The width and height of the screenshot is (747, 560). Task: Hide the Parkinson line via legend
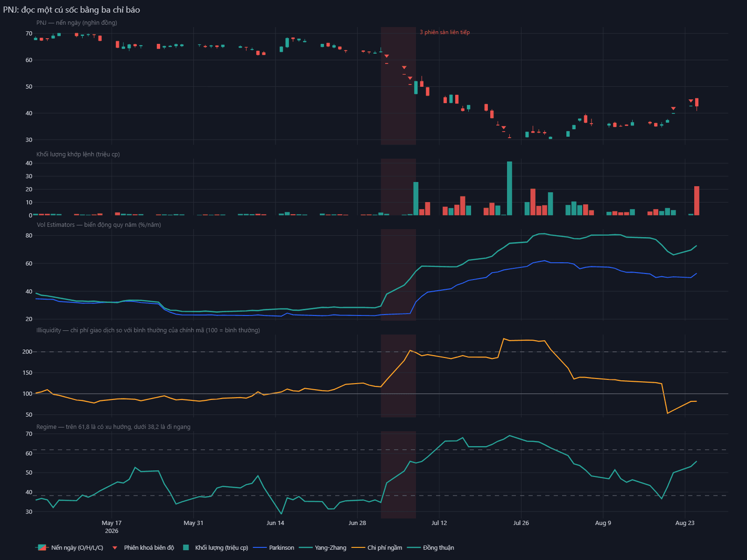[x=274, y=547]
